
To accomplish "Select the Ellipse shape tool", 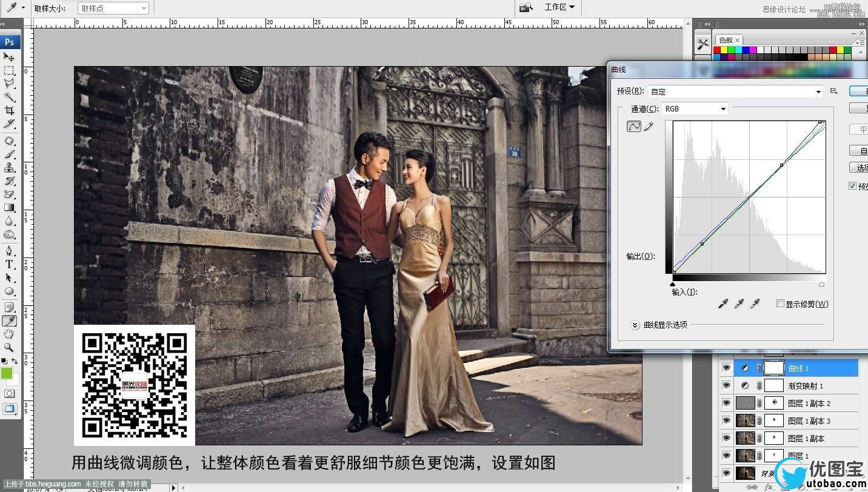I will (9, 290).
